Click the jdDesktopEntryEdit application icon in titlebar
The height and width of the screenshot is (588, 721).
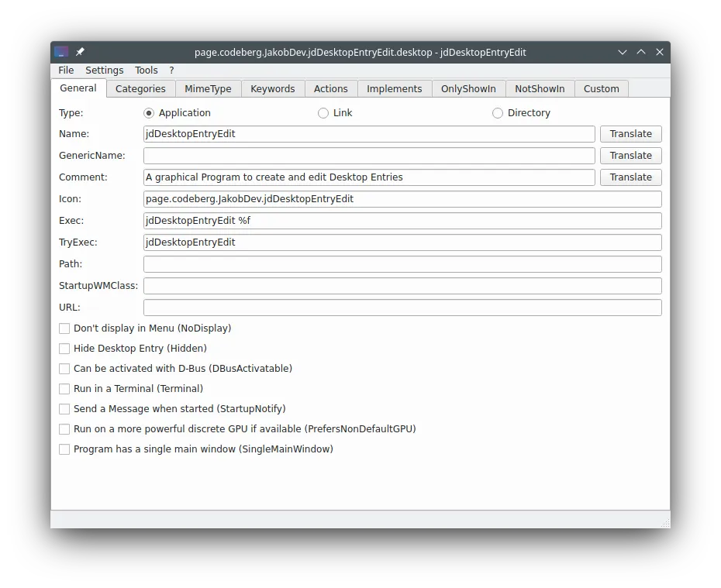pos(61,52)
